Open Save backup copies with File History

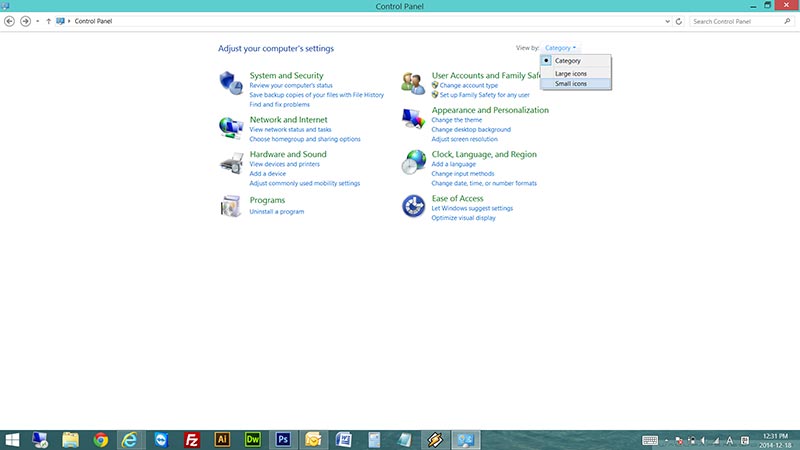click(x=316, y=95)
